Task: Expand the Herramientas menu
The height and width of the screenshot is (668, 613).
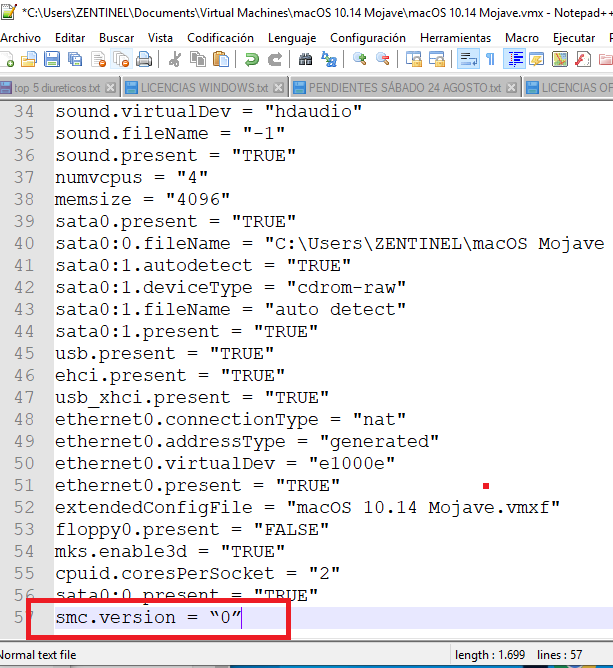Action: tap(455, 37)
